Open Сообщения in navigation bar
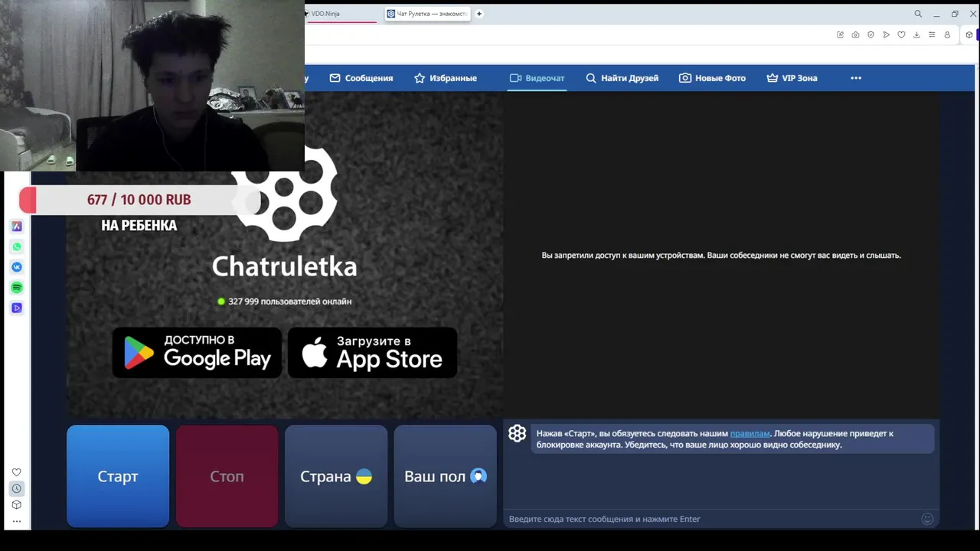The height and width of the screenshot is (551, 980). [361, 78]
